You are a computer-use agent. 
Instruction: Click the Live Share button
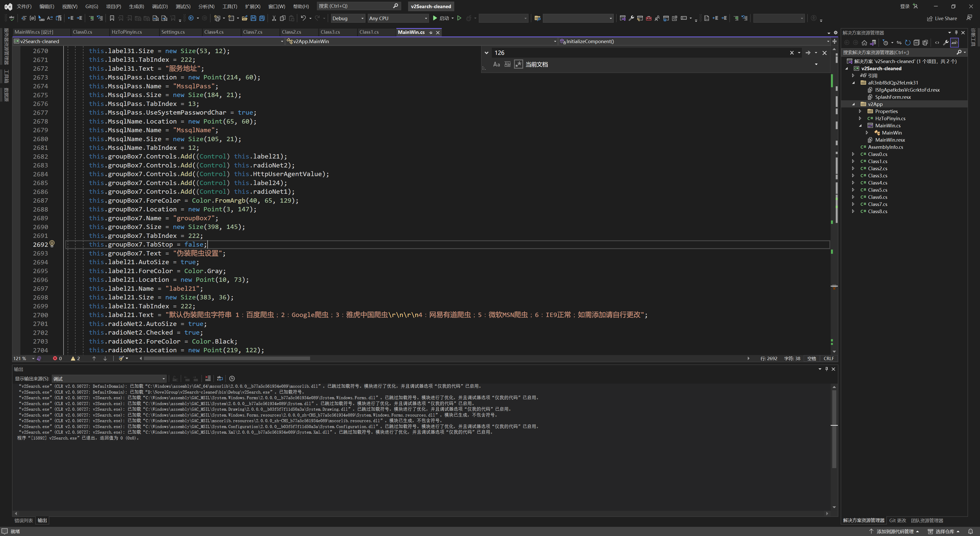click(x=942, y=18)
